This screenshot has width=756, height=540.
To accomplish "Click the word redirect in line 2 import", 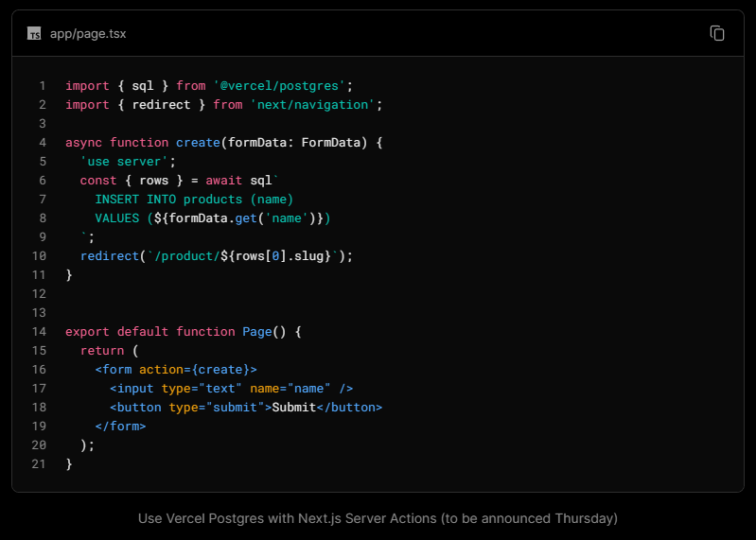I will [x=161, y=105].
